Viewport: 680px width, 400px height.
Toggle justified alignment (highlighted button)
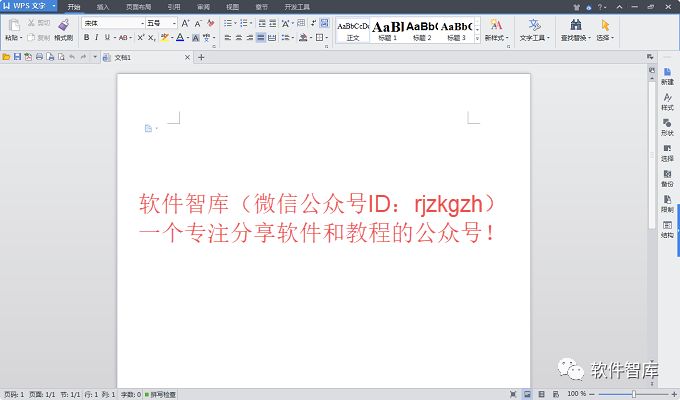(261, 38)
